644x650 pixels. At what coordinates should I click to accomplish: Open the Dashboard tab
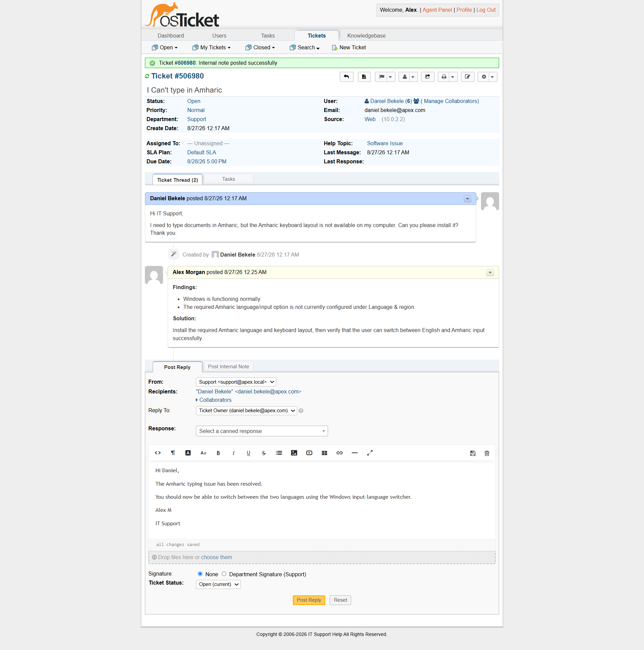[x=171, y=36]
